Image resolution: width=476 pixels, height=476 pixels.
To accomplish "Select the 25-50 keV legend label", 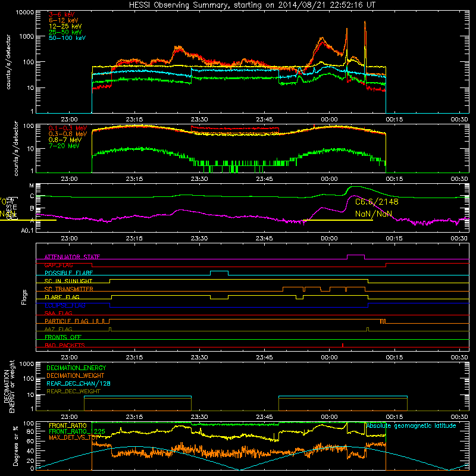I will click(x=65, y=32).
